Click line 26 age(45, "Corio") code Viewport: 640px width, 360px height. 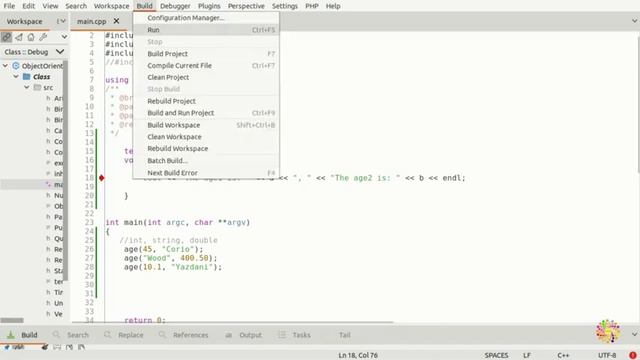(x=163, y=249)
